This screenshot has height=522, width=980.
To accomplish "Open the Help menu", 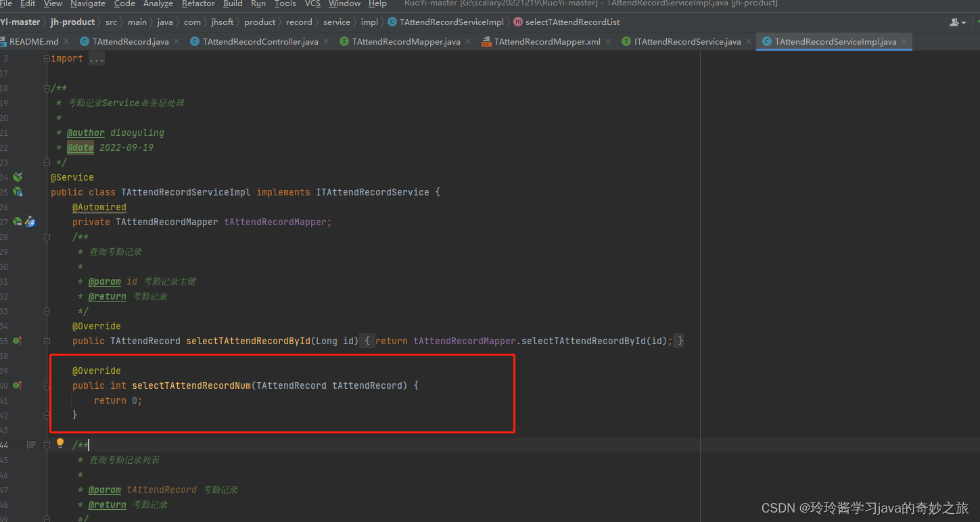I will pos(377,3).
